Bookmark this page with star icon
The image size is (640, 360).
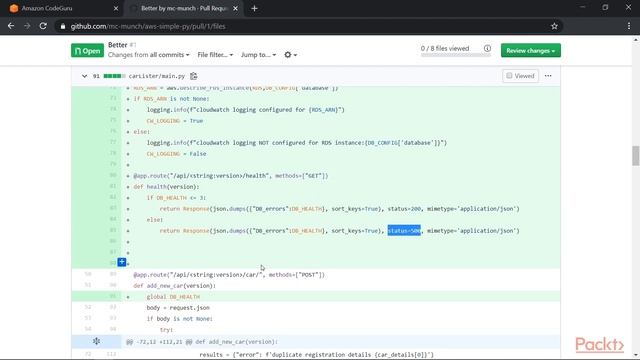point(554,26)
